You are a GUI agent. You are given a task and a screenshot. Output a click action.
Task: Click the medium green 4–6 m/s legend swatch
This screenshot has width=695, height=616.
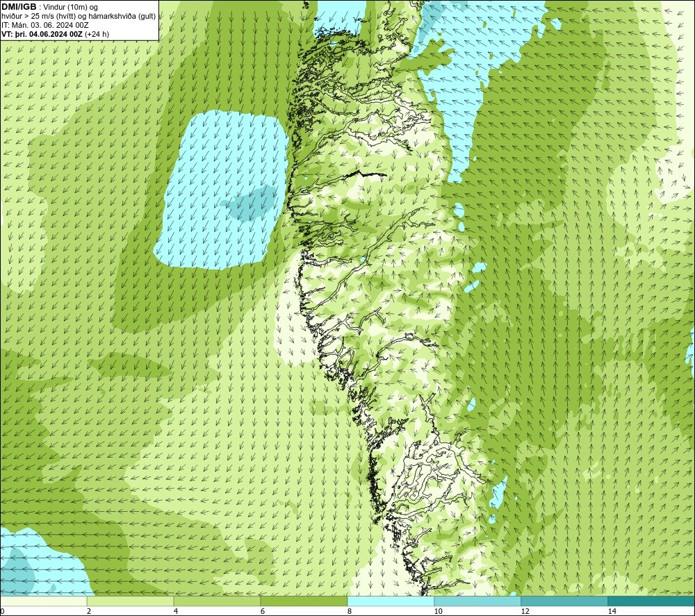(x=217, y=601)
